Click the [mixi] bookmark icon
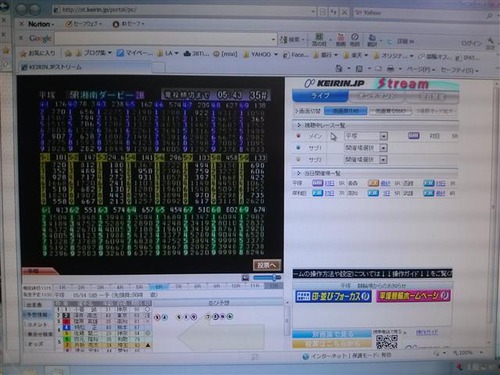The height and width of the screenshot is (375, 500). (x=216, y=54)
